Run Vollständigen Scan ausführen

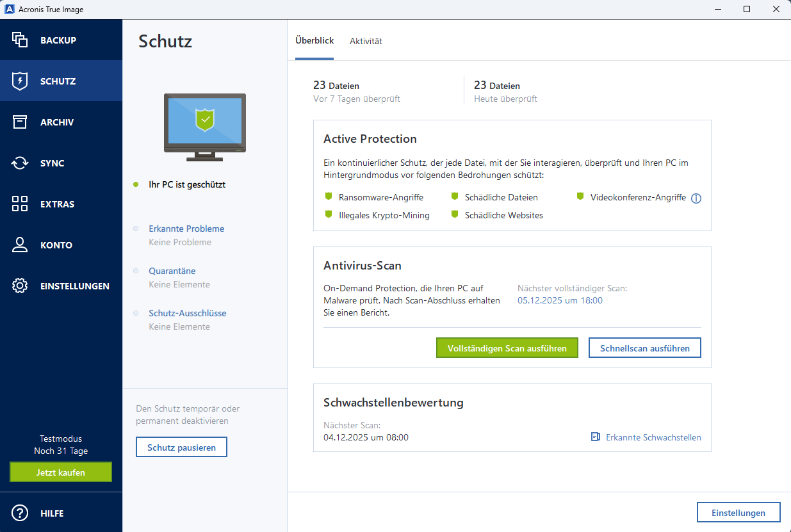coord(507,348)
